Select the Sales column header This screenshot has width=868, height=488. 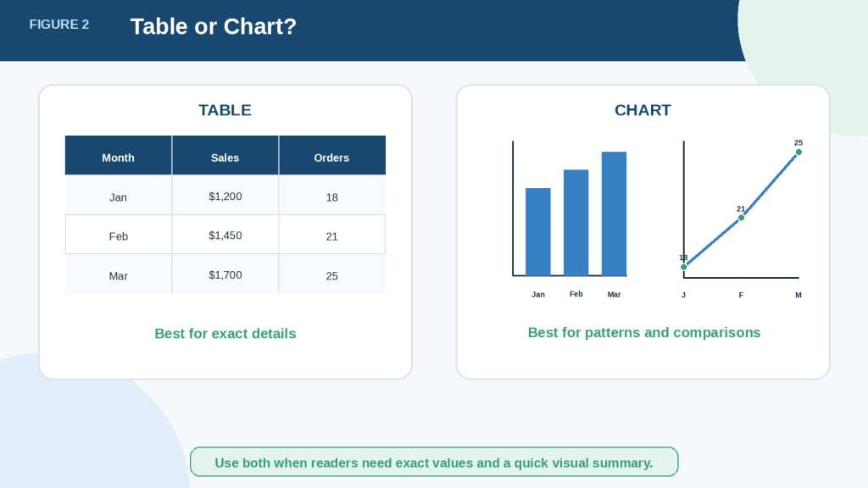(225, 156)
